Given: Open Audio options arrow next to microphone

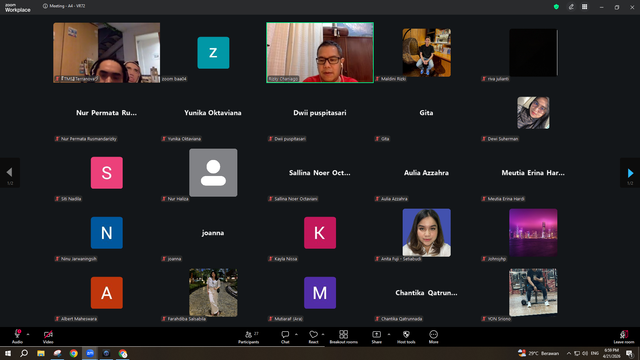Looking at the screenshot, I should click(28, 334).
